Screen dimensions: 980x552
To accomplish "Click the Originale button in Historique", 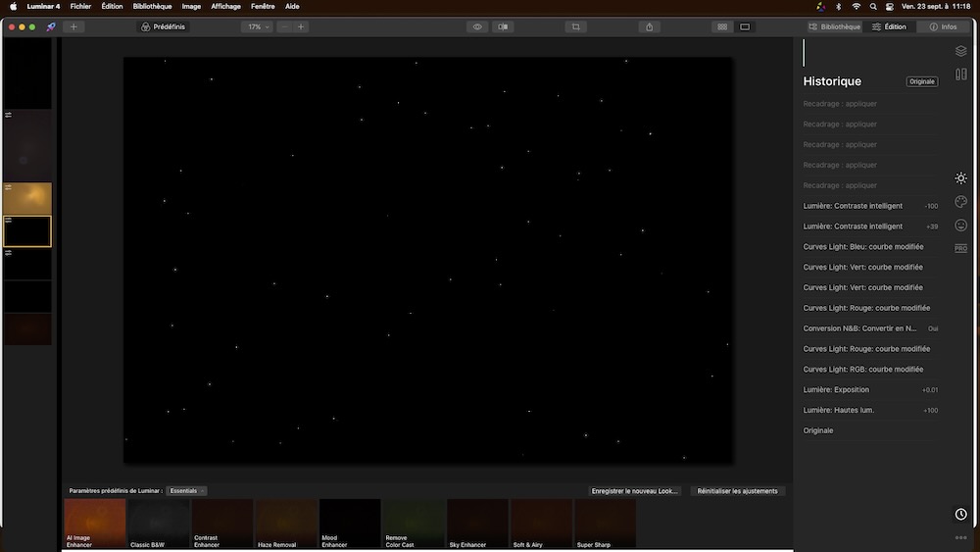I will [x=922, y=82].
